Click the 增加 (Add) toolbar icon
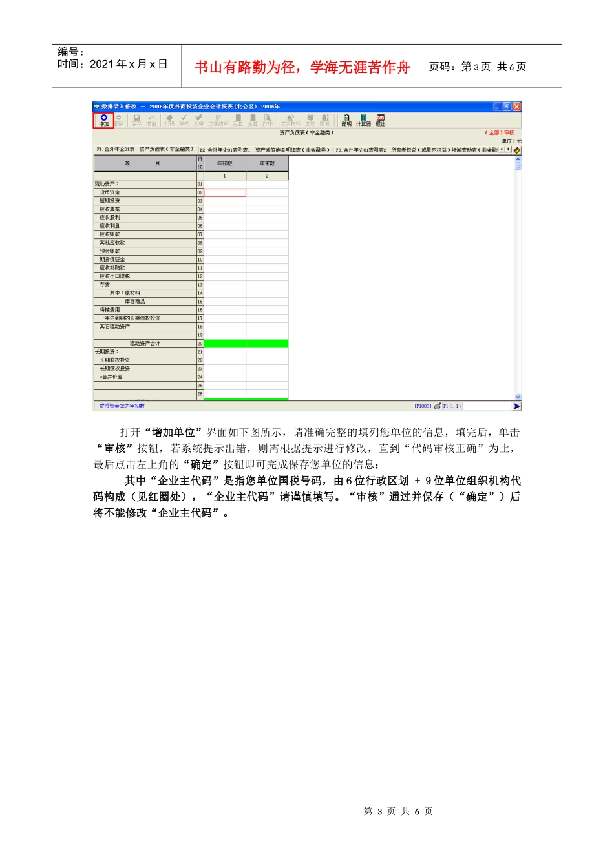The height and width of the screenshot is (868, 614). point(103,120)
